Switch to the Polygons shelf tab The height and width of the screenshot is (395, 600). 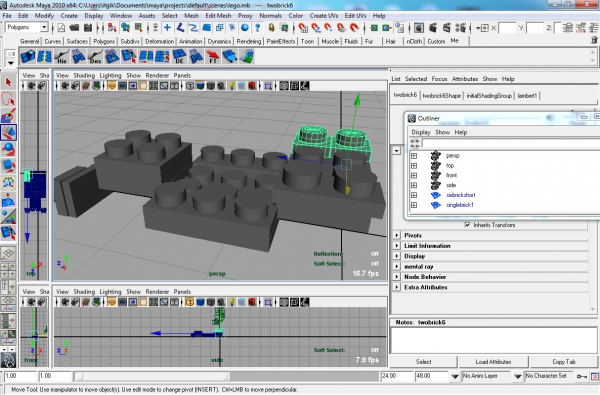pos(104,41)
